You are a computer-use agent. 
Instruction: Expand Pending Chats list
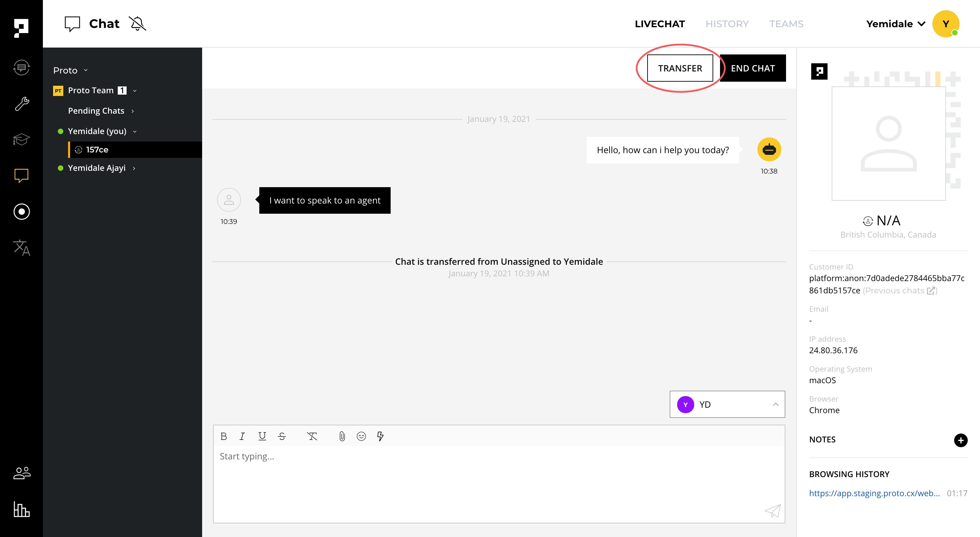[132, 111]
